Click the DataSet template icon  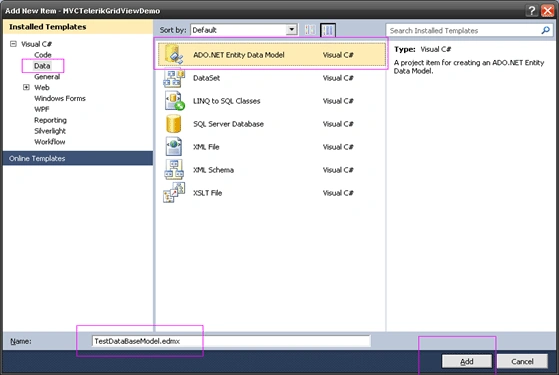point(174,78)
